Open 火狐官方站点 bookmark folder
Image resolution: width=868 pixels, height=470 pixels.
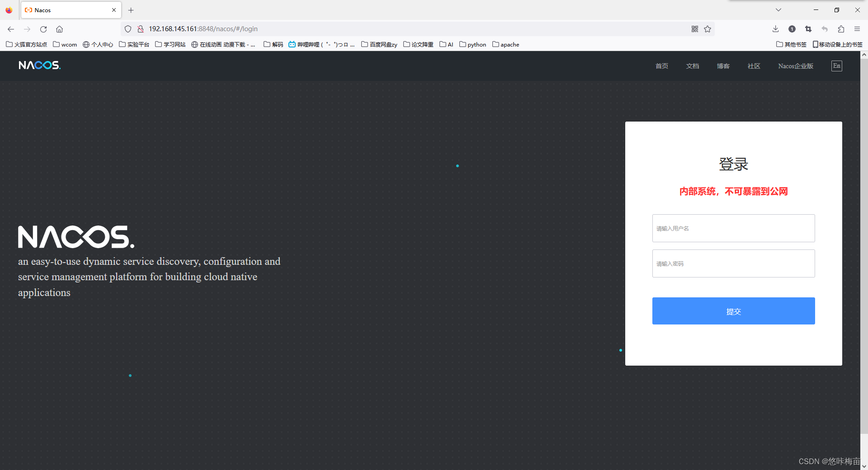coord(26,44)
